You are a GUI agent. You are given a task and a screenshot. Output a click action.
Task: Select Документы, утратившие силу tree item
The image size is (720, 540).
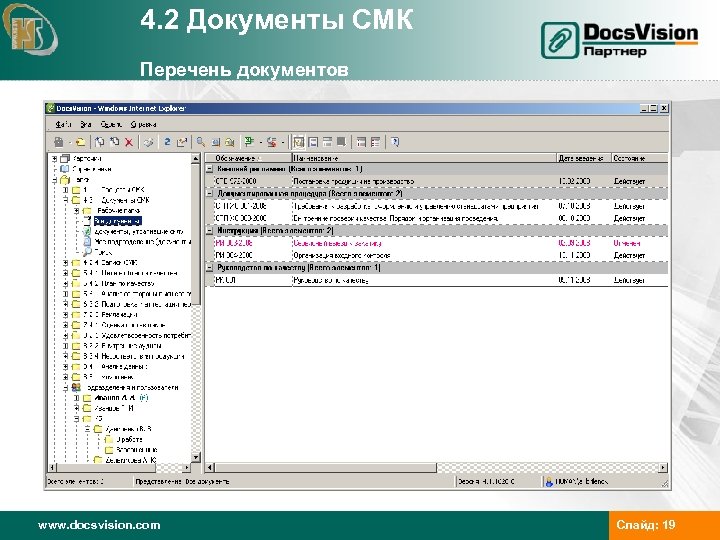click(x=139, y=232)
